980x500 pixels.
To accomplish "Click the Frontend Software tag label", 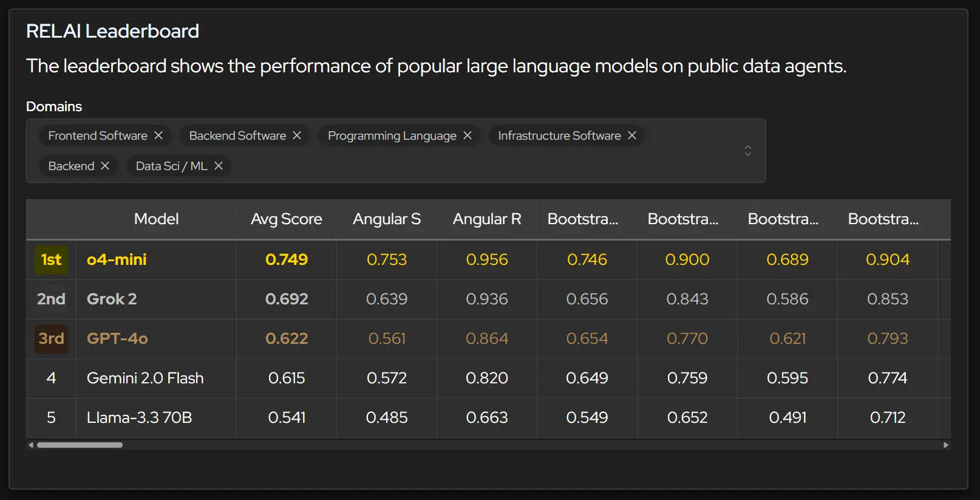I will [x=98, y=135].
